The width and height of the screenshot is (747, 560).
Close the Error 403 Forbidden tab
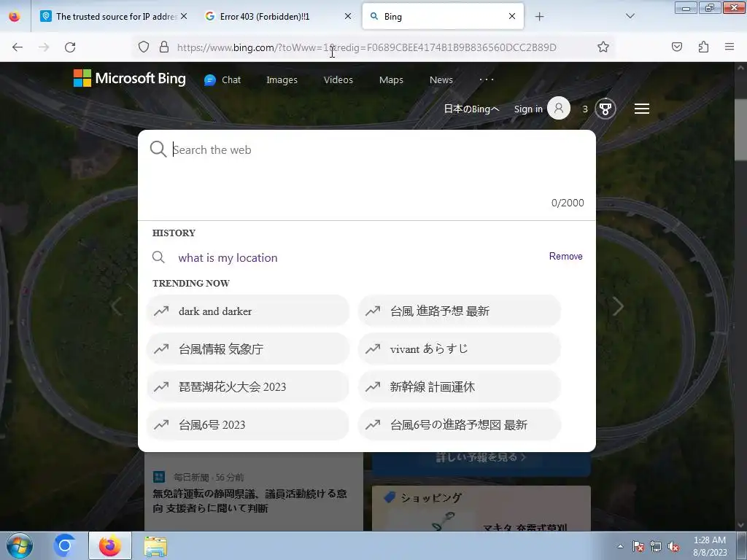click(348, 16)
